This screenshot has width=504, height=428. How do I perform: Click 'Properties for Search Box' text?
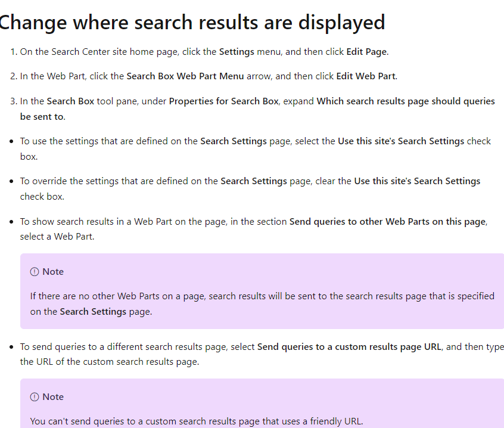pos(224,101)
